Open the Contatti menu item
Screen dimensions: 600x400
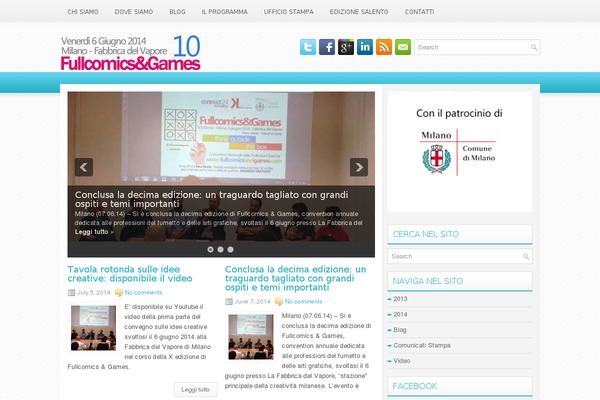coord(419,12)
